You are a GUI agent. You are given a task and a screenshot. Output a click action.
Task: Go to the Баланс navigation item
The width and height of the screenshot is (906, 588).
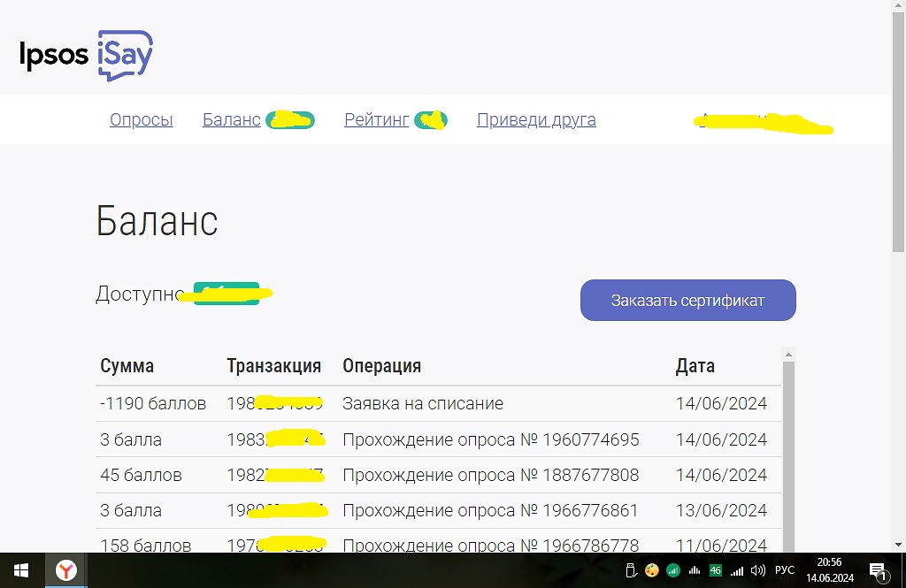pyautogui.click(x=231, y=120)
